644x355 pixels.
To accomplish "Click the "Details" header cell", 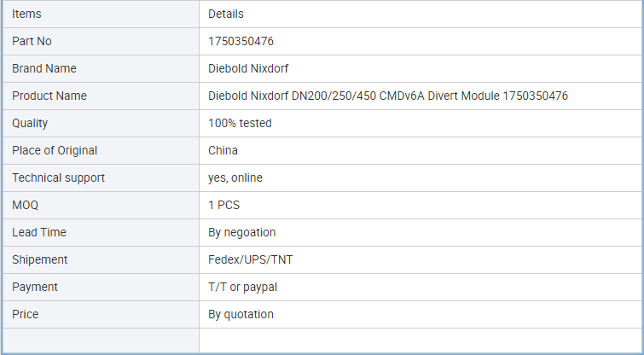I will 226,14.
